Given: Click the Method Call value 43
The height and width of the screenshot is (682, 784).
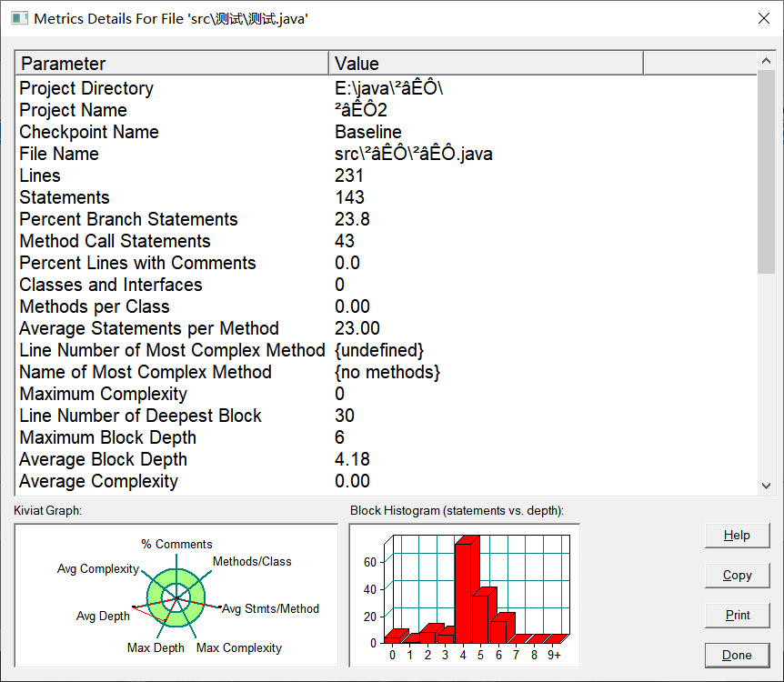Looking at the screenshot, I should tap(345, 241).
